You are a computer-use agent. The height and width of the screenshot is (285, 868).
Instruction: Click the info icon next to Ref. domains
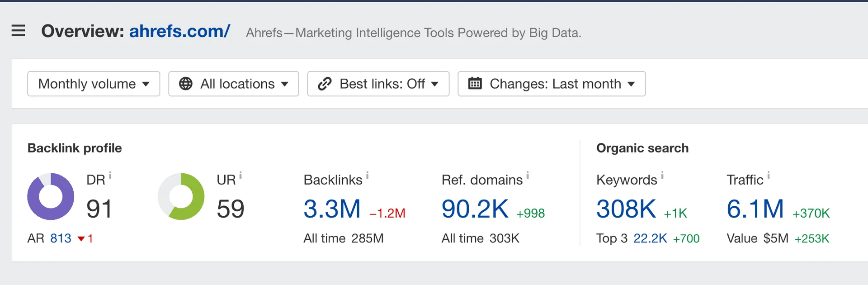(528, 174)
